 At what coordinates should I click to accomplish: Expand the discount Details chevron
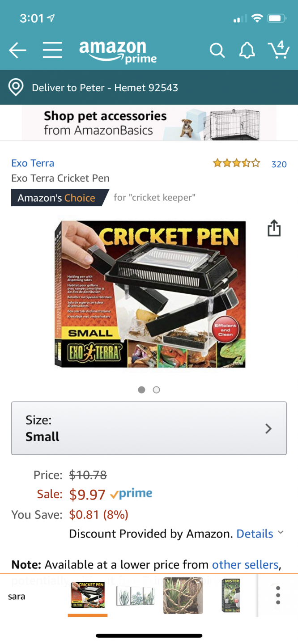tap(281, 533)
